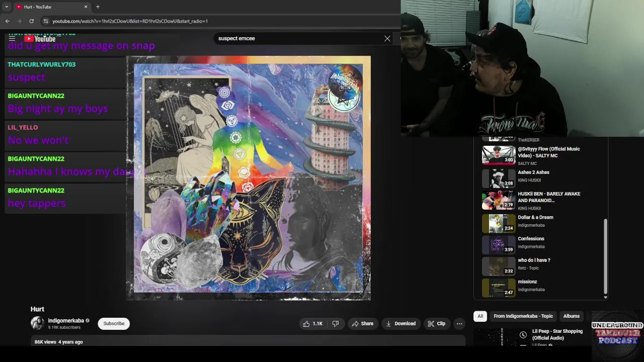The image size is (644, 362).
Task: Go to the YouTube home logo
Action: (40, 39)
